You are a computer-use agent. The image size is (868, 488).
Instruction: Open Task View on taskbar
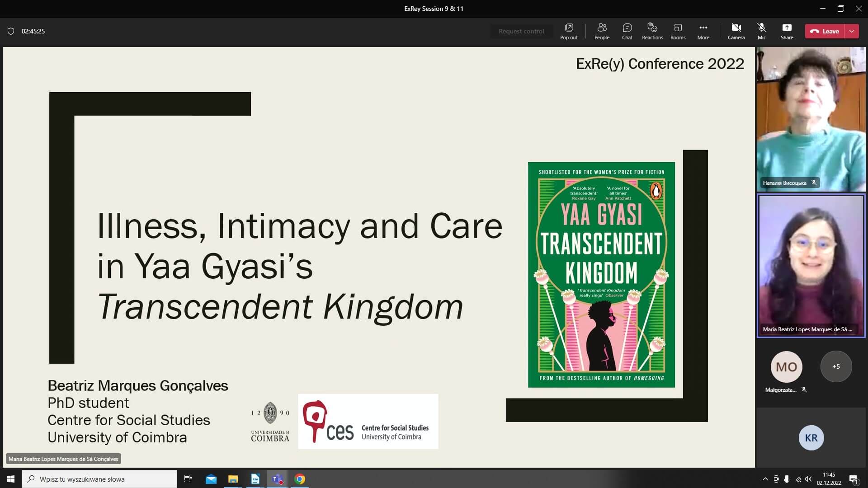point(188,479)
